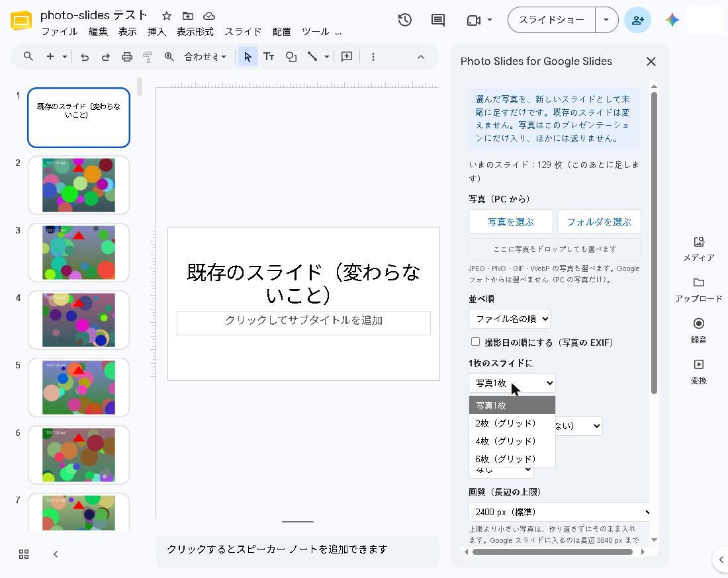Open the 編集 menu
The height and width of the screenshot is (578, 728).
tap(98, 32)
